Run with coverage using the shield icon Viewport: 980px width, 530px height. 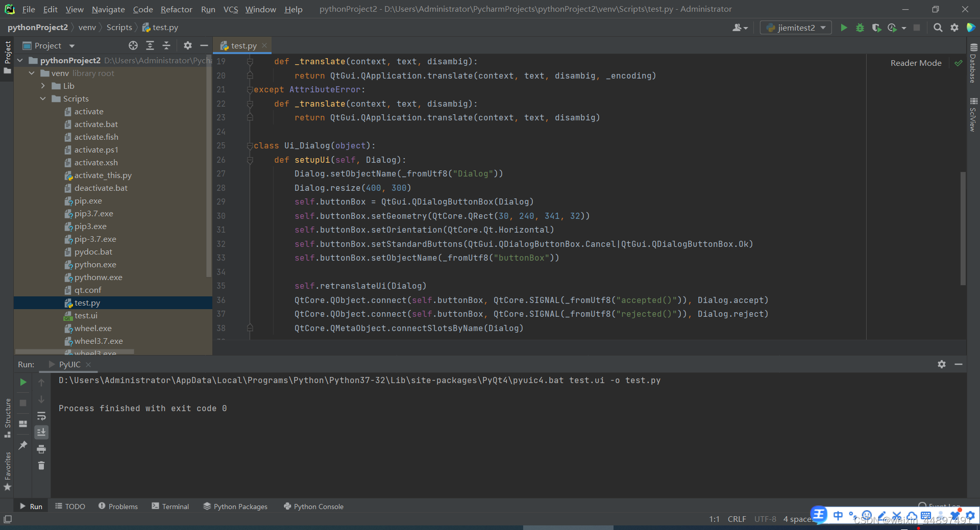point(877,28)
